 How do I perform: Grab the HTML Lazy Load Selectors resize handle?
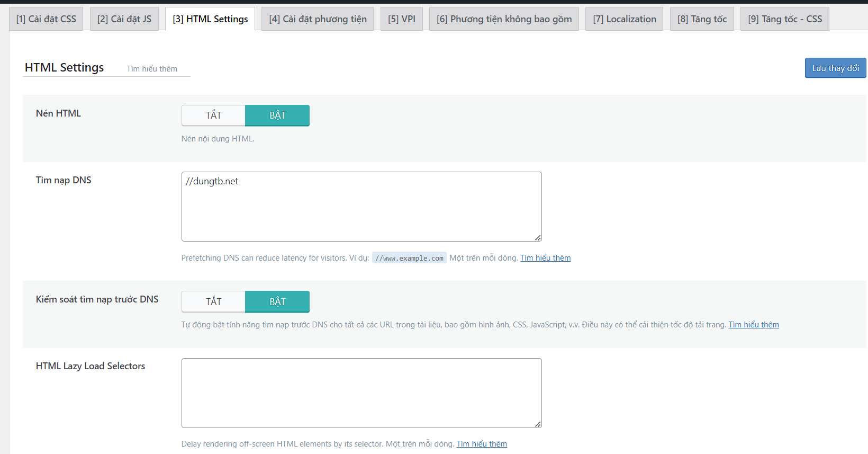(x=538, y=424)
